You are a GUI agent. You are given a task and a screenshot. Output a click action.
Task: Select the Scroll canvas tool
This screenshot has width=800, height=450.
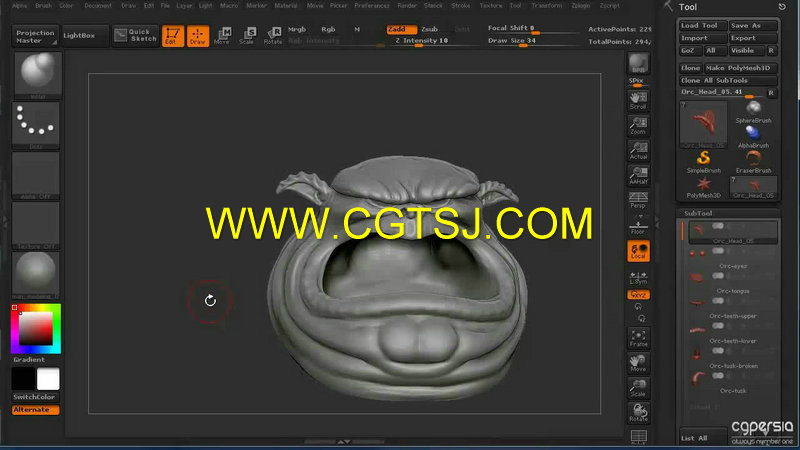pyautogui.click(x=638, y=101)
